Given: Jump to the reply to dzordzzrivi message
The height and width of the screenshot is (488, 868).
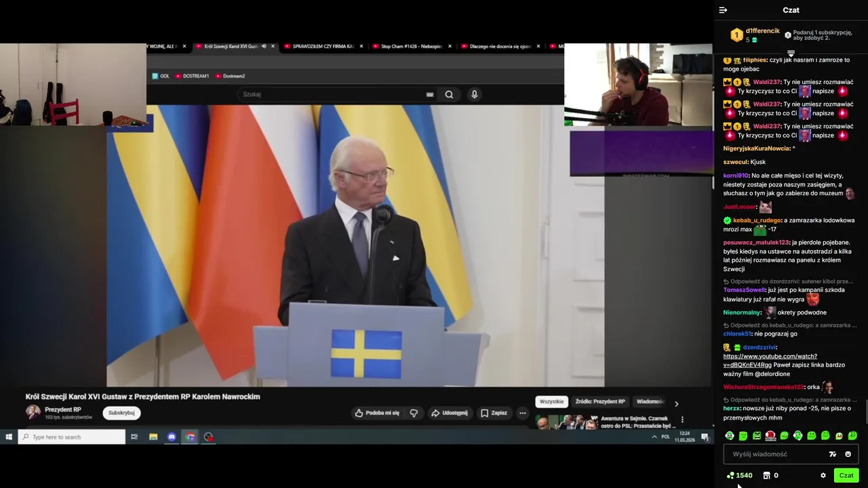Looking at the screenshot, I should tap(789, 281).
